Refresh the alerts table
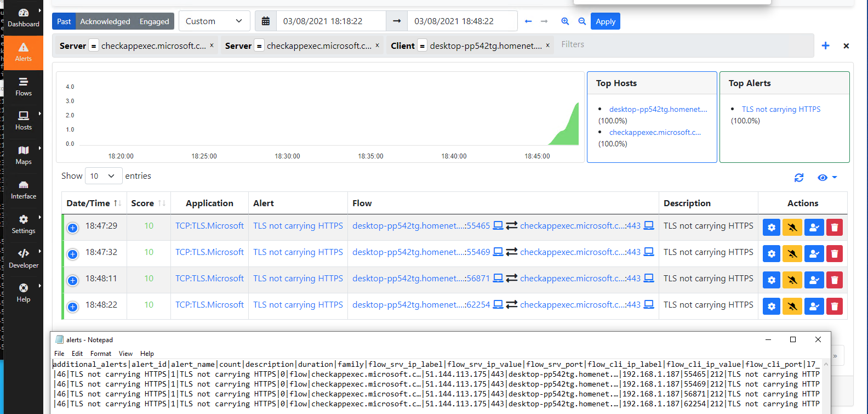The image size is (868, 414). (799, 178)
